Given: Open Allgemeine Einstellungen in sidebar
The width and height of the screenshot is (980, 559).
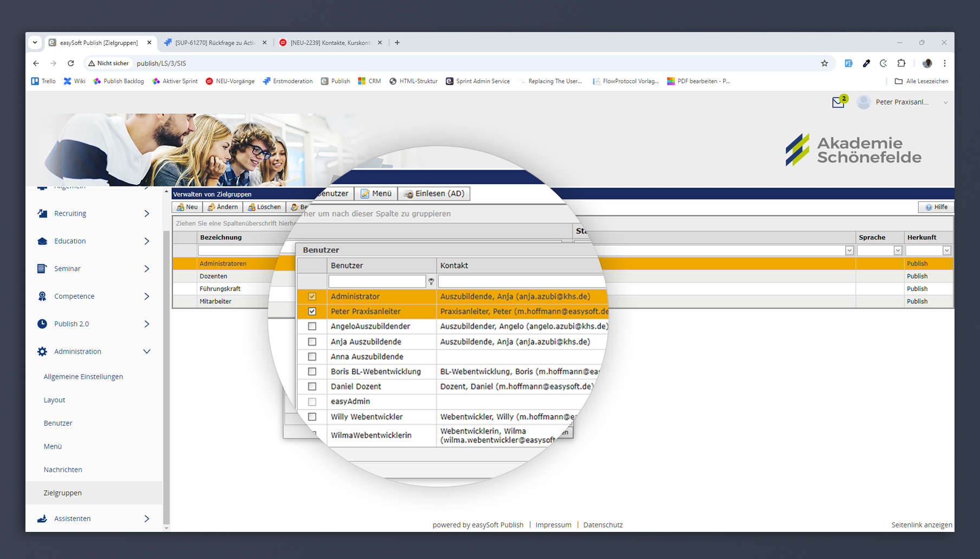Looking at the screenshot, I should pyautogui.click(x=83, y=376).
